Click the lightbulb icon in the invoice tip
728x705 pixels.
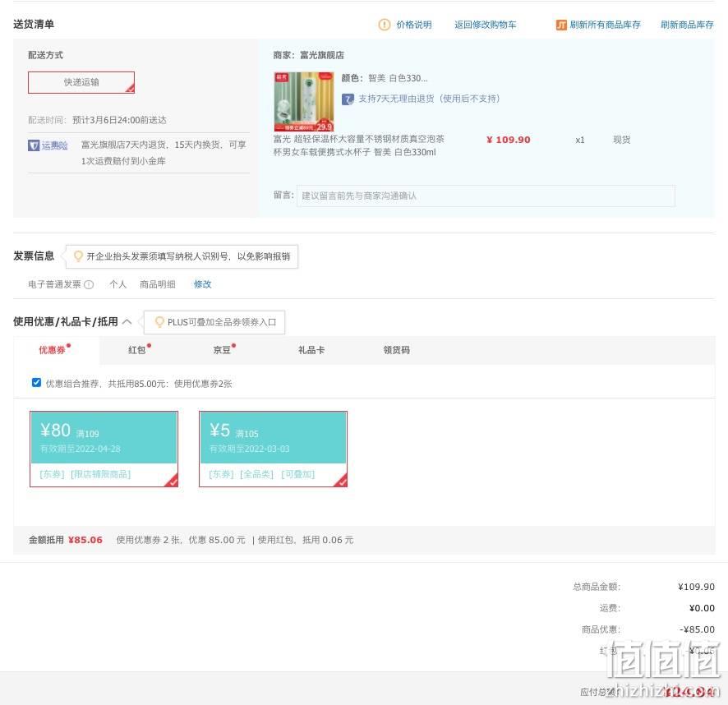[78, 256]
